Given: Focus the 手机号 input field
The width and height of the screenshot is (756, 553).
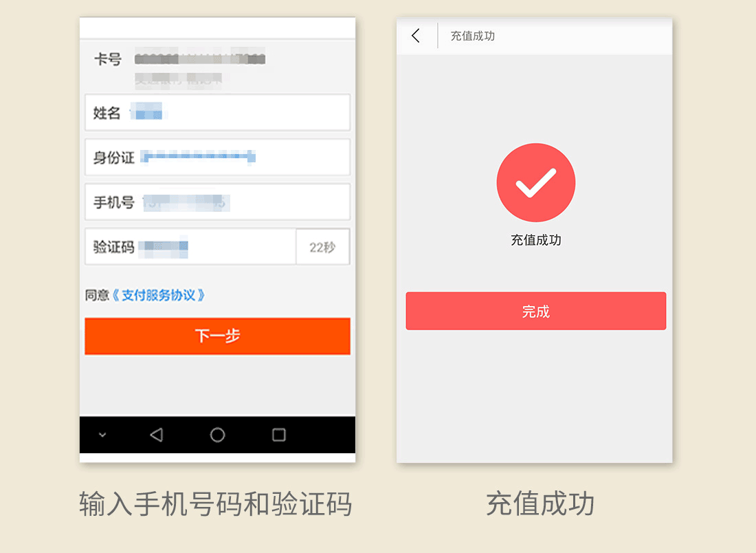Looking at the screenshot, I should [217, 202].
